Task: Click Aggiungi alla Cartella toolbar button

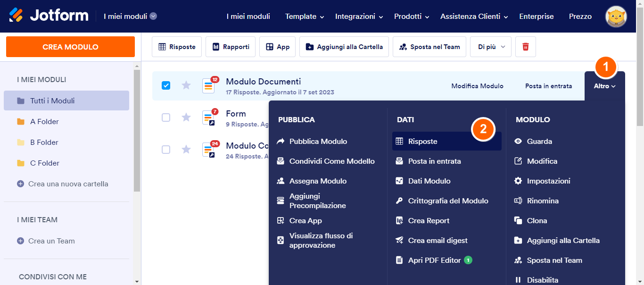Action: pyautogui.click(x=344, y=47)
